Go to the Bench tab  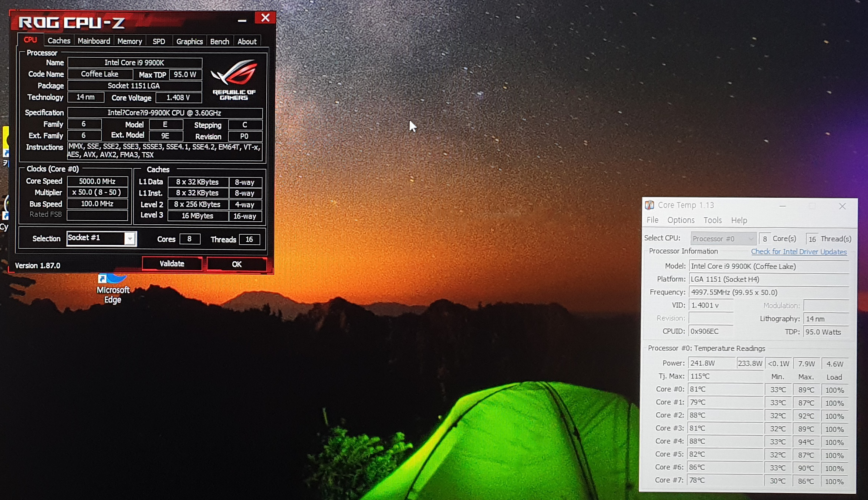(219, 41)
